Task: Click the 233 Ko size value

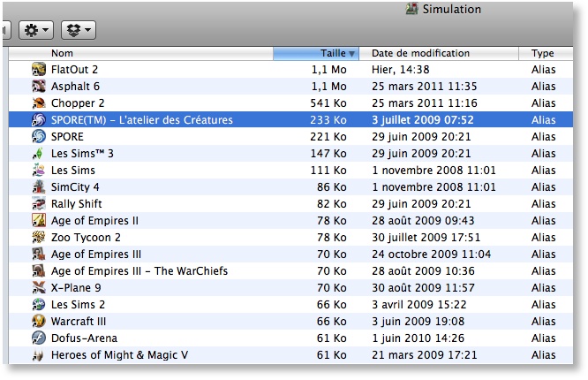Action: tap(328, 120)
